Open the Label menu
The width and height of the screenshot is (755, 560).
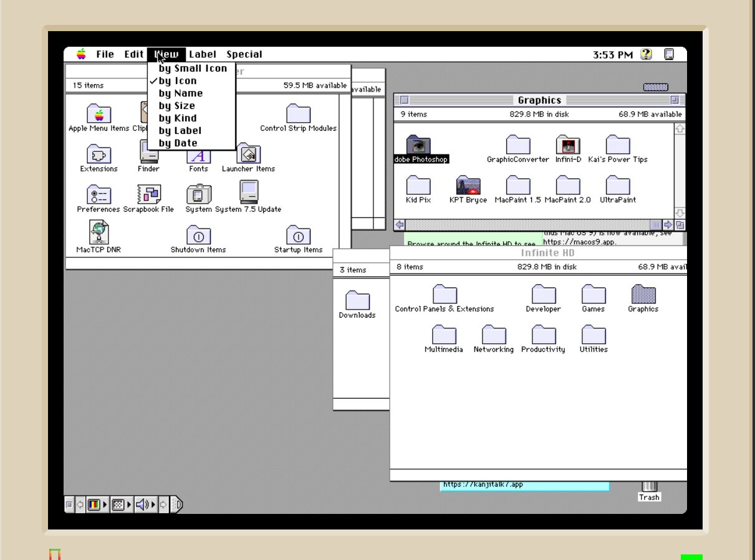pyautogui.click(x=203, y=54)
